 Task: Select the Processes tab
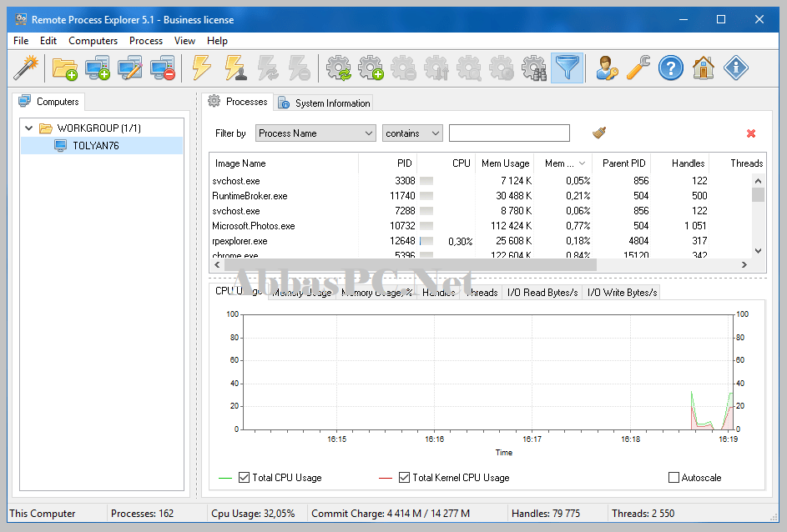(x=238, y=101)
